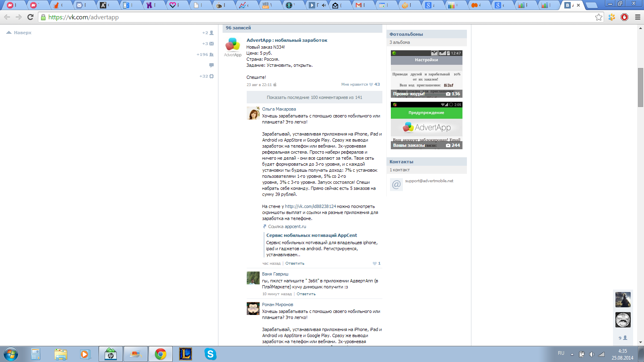Click the clock showing 4:35
644x362 pixels.
tap(623, 351)
